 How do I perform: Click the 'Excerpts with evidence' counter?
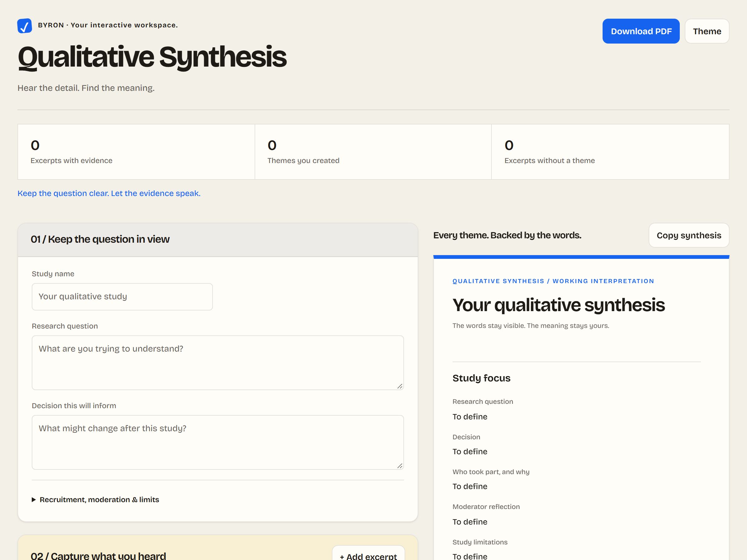coord(136,152)
